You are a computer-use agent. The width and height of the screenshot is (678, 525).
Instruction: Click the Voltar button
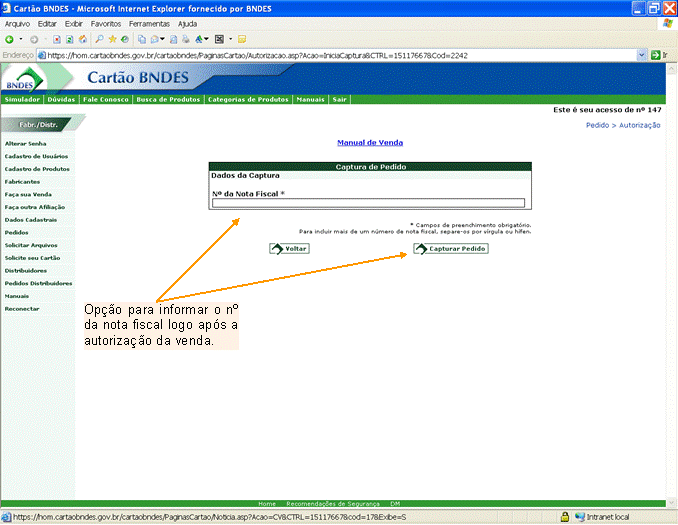point(290,249)
